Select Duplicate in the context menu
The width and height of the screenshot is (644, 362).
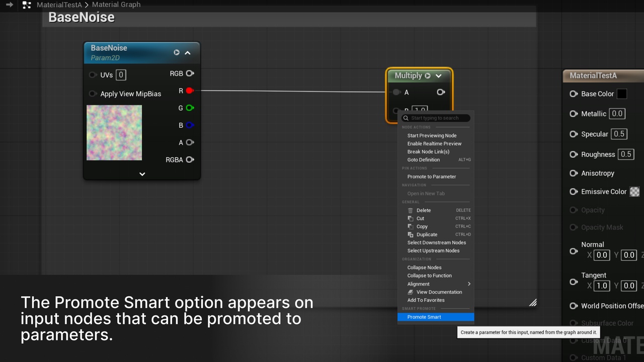pos(436,235)
